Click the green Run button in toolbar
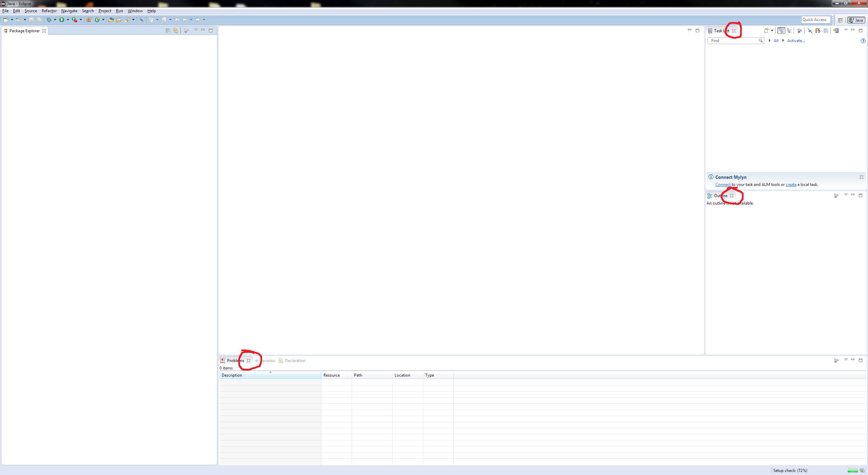Image resolution: width=868 pixels, height=475 pixels. 62,20
